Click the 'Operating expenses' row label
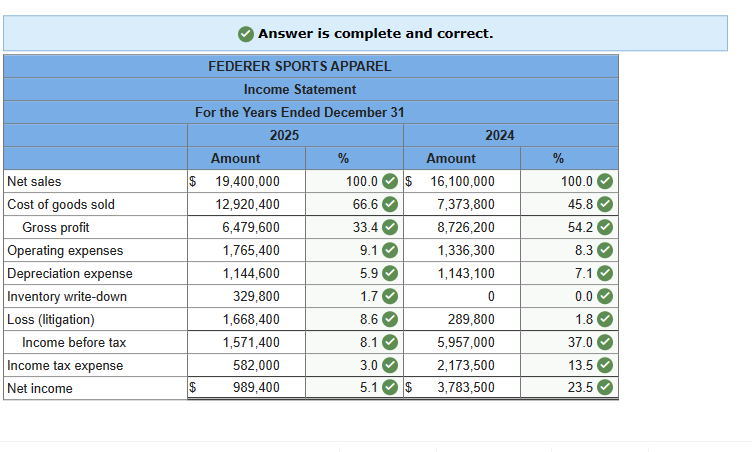 65,250
